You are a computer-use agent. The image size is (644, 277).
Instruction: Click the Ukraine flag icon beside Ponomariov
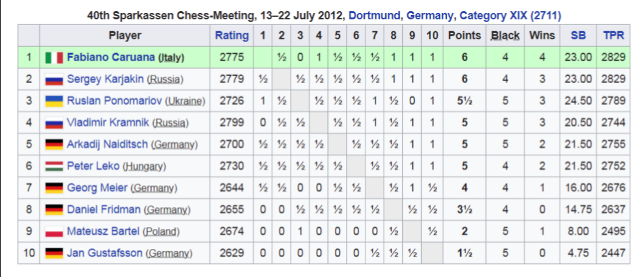[54, 101]
